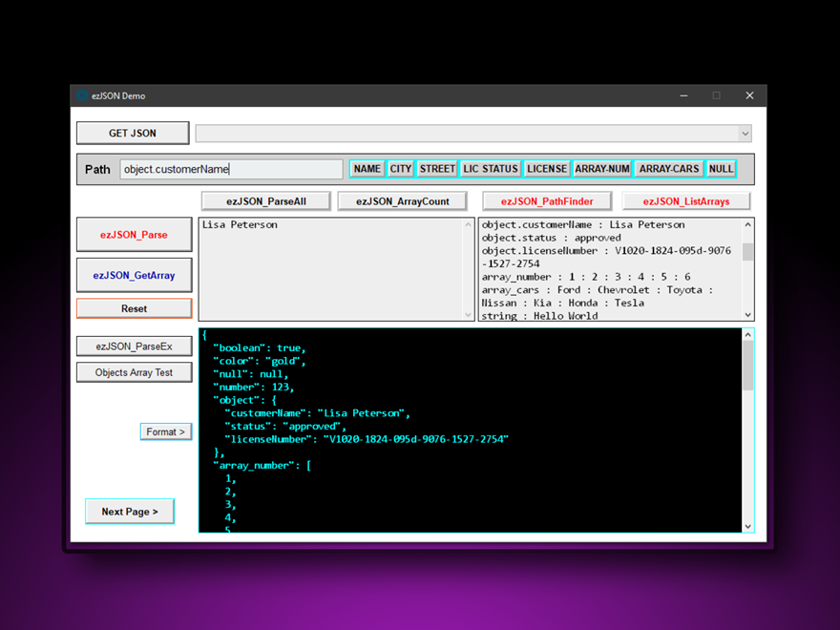The image size is (840, 630).
Task: Select the CITY path preset
Action: click(401, 169)
